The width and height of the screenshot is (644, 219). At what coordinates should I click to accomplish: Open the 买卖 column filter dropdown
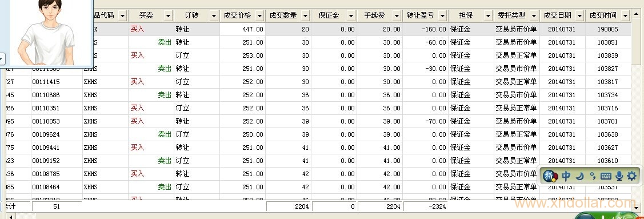coord(168,15)
